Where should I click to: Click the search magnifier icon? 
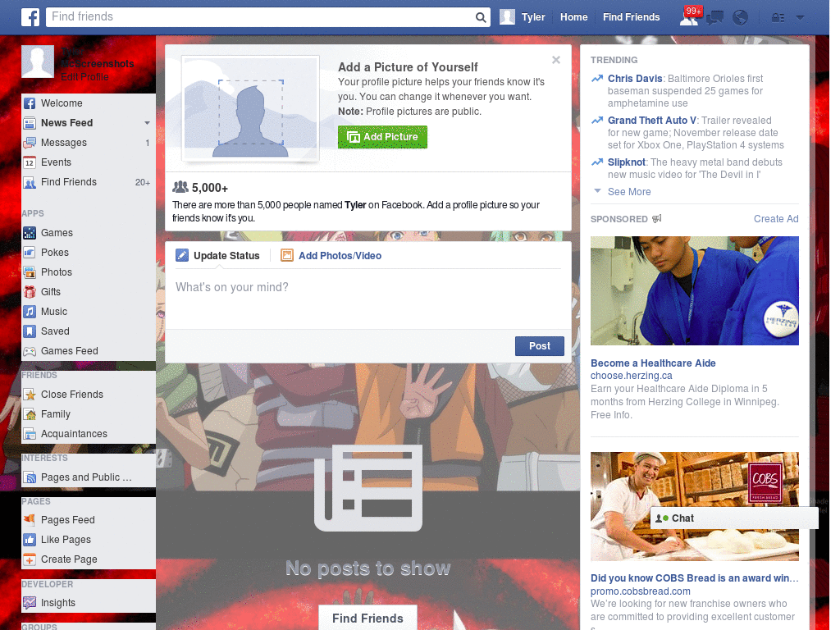pyautogui.click(x=481, y=17)
